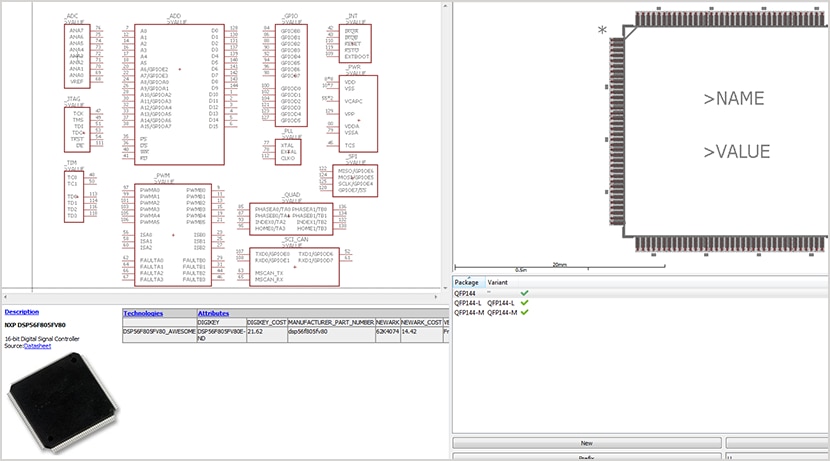830x461 pixels.
Task: Click the right arrow of horizontal scrollbar
Action: pos(436,297)
